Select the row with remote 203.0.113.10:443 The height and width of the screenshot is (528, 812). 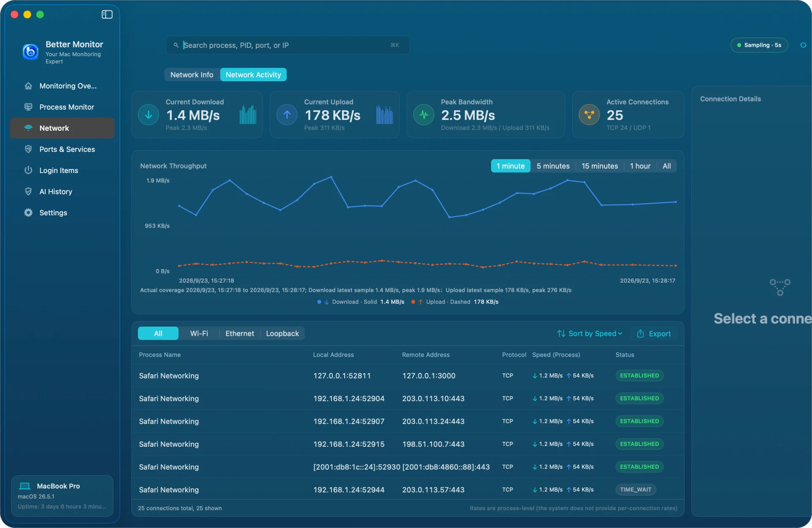408,399
